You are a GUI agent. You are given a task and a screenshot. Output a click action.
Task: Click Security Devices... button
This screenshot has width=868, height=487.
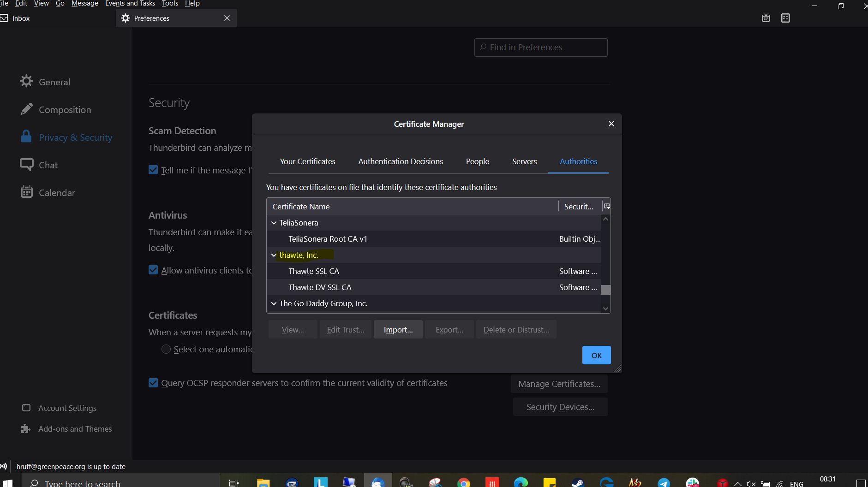(560, 407)
